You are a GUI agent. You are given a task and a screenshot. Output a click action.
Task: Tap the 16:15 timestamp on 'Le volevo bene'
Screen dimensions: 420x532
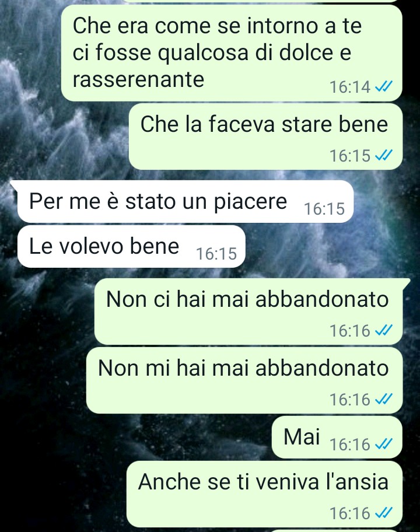tap(216, 253)
